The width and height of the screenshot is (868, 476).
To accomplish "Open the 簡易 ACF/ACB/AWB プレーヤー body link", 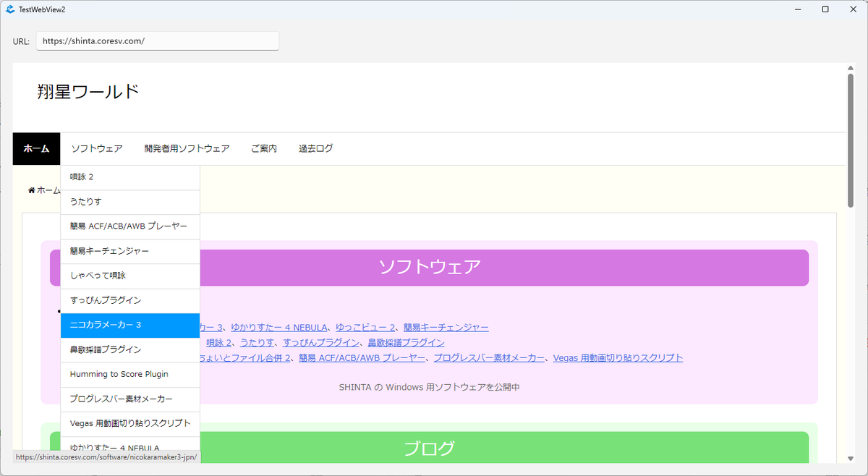I will click(x=362, y=358).
